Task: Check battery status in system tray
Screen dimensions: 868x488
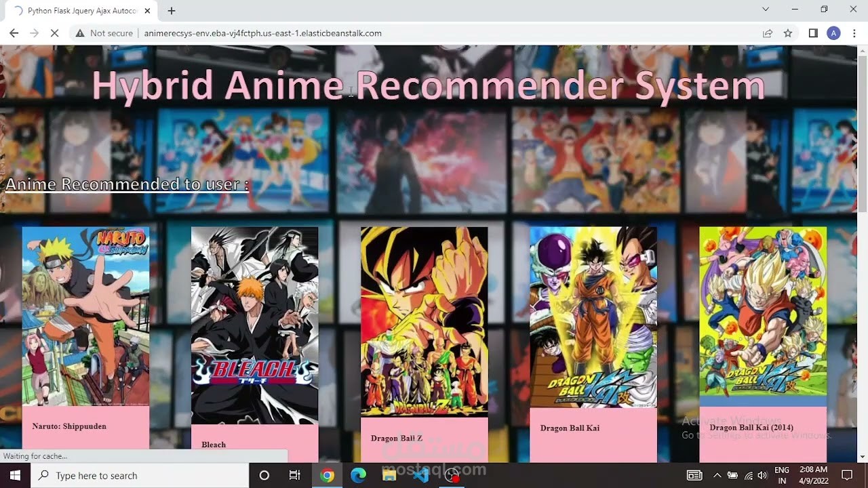Action: [732, 475]
